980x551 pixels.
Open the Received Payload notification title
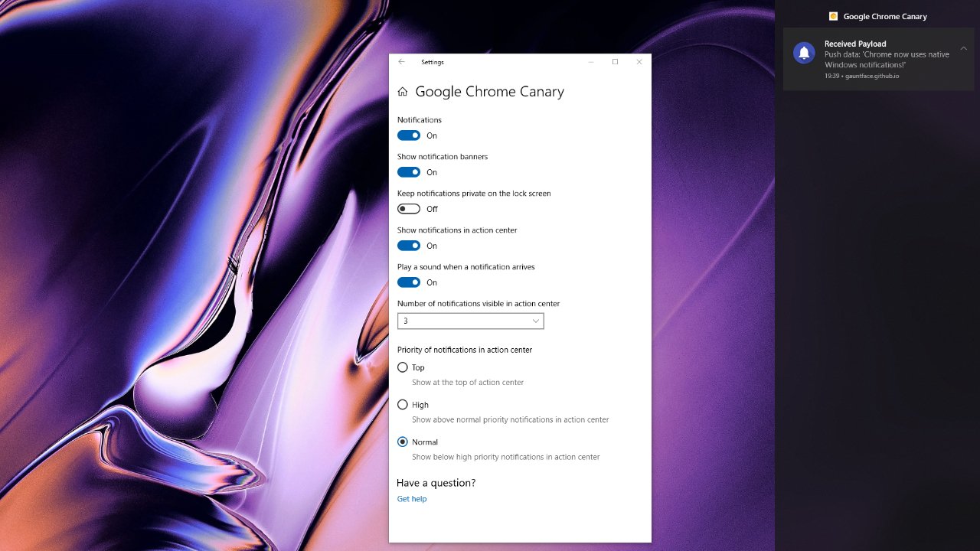pos(855,44)
